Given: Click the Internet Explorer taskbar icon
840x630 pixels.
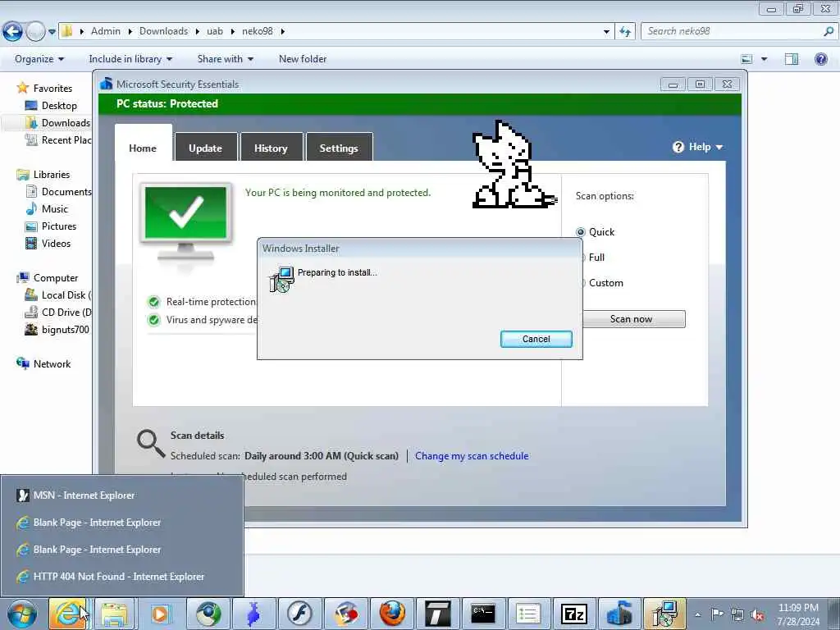Looking at the screenshot, I should pos(67,614).
